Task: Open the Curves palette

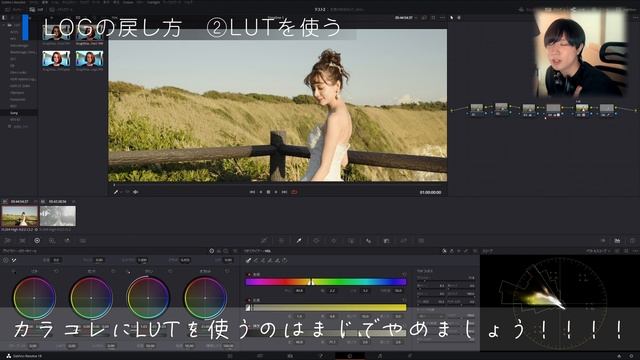Action: coord(264,241)
